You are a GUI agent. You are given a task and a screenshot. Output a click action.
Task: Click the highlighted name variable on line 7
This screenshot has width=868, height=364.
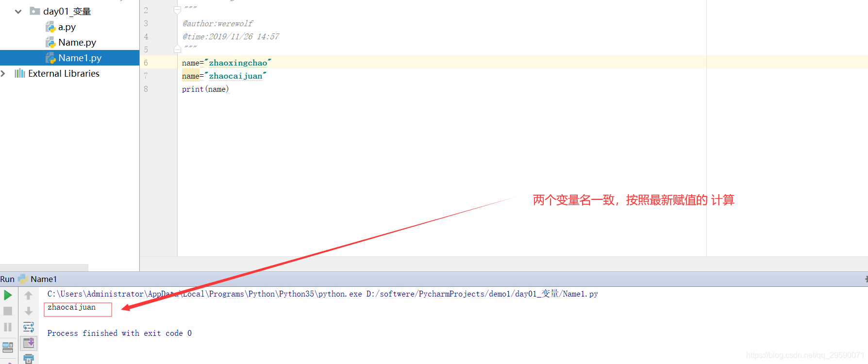pos(190,76)
